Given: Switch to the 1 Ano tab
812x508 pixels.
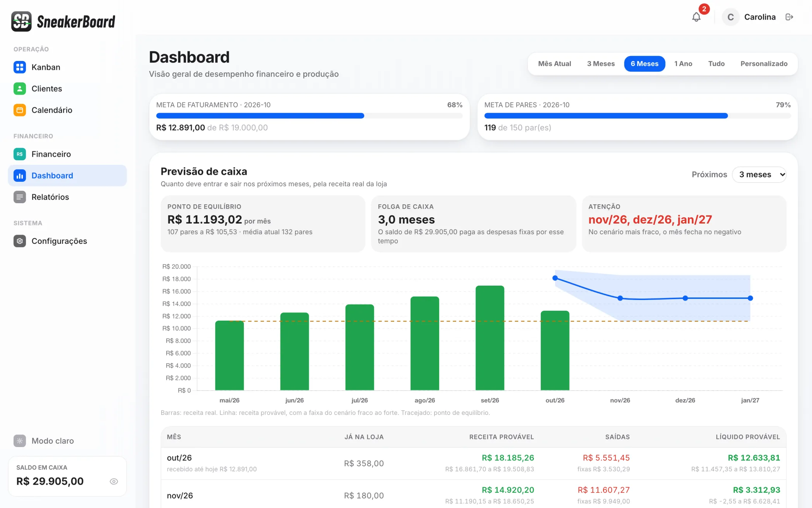Looking at the screenshot, I should click(683, 64).
